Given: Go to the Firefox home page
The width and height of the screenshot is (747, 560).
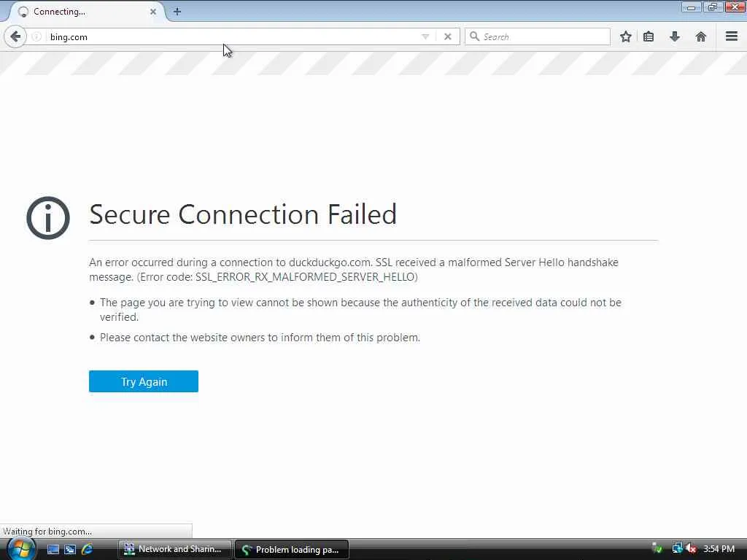Looking at the screenshot, I should [701, 36].
